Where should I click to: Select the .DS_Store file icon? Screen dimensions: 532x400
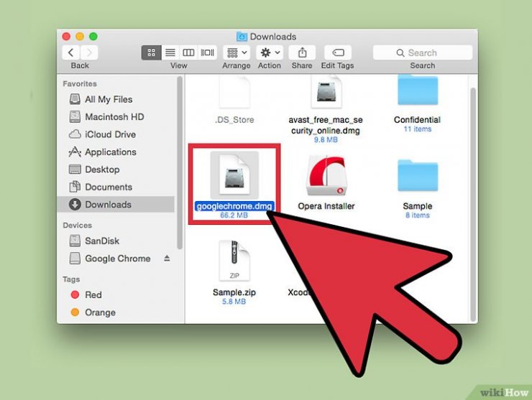pyautogui.click(x=234, y=91)
